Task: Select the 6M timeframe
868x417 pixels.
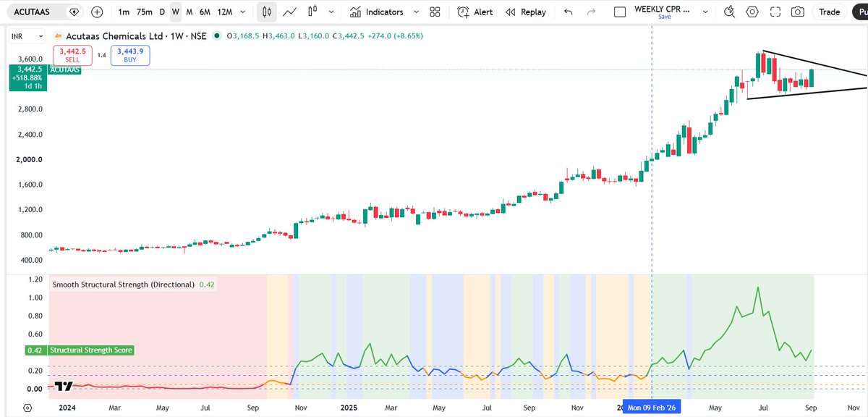Action: pyautogui.click(x=205, y=12)
